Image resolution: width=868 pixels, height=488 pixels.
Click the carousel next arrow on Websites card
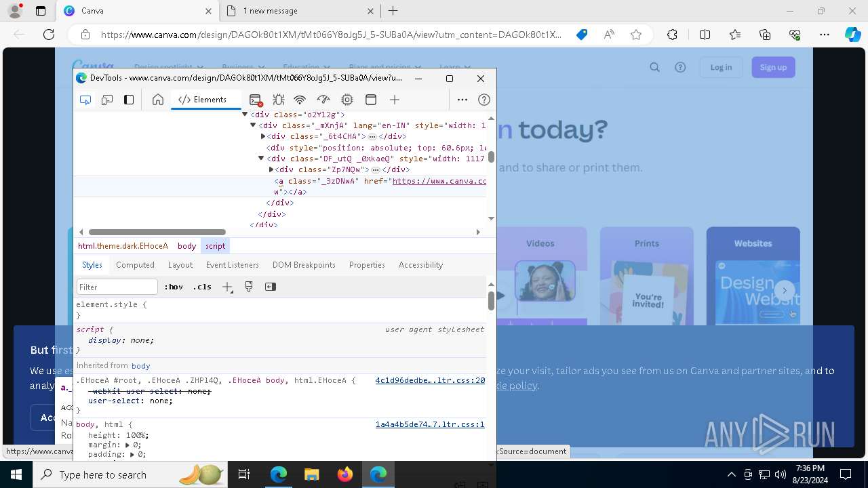[785, 291]
